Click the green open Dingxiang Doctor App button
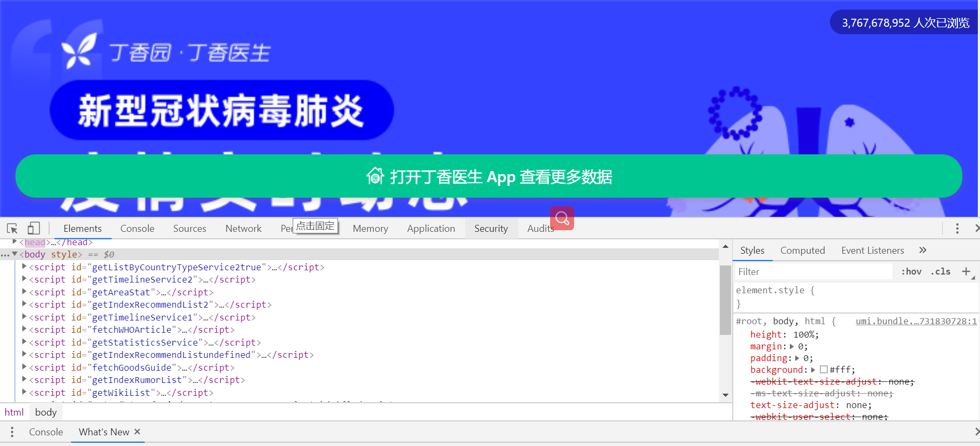 tap(489, 176)
